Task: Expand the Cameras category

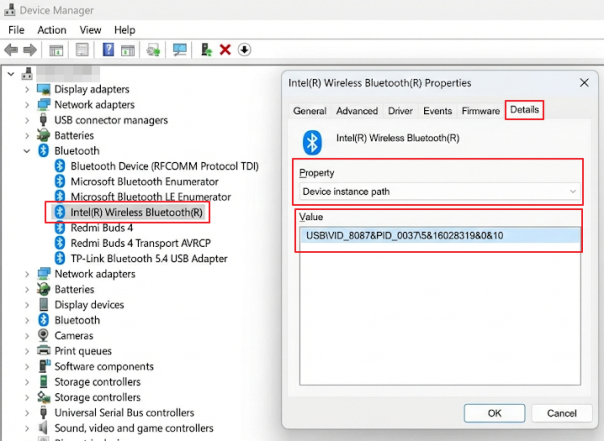Action: coord(27,336)
